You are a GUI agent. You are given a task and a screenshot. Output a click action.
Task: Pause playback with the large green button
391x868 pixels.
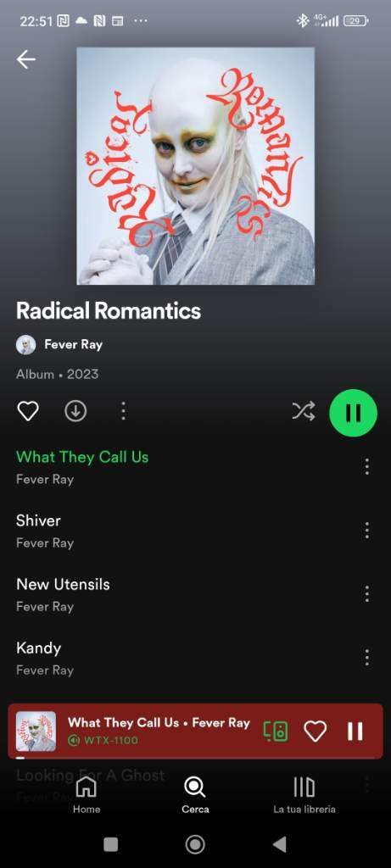pos(354,413)
